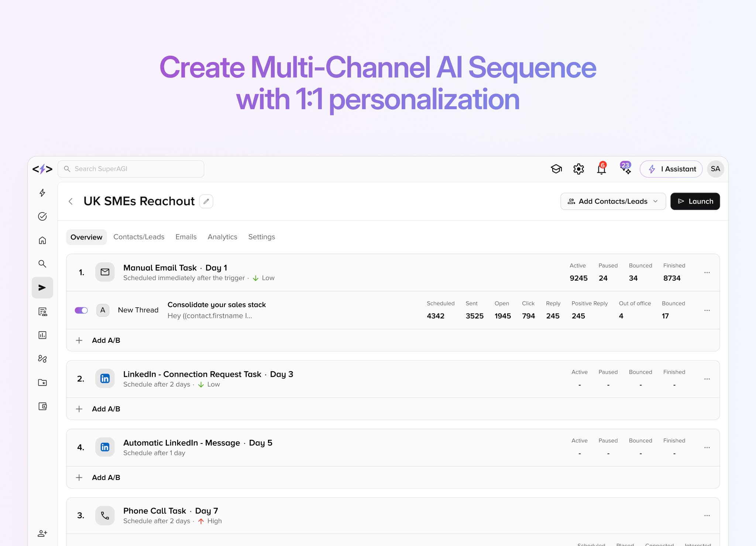
Task: Open the workflow squiggle sidebar icon
Action: tap(42, 359)
